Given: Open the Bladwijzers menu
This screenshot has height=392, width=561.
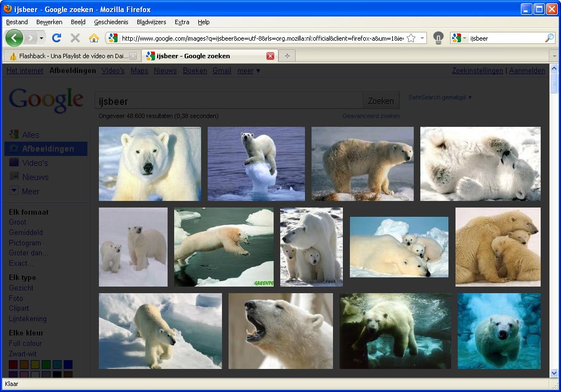Looking at the screenshot, I should coord(152,22).
